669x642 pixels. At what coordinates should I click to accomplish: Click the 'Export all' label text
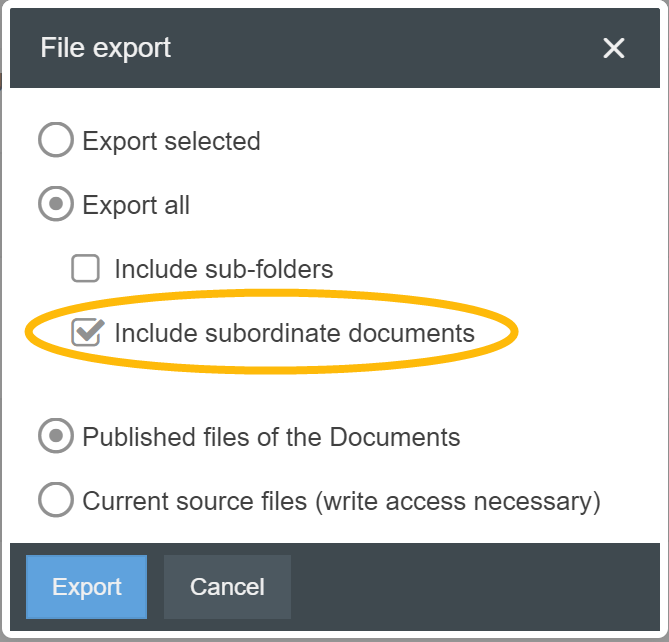point(136,205)
